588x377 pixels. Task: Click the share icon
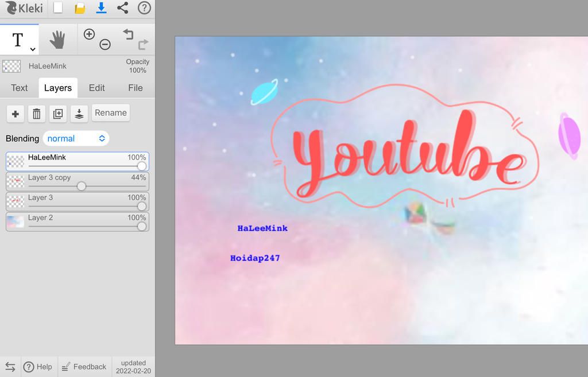click(x=123, y=8)
